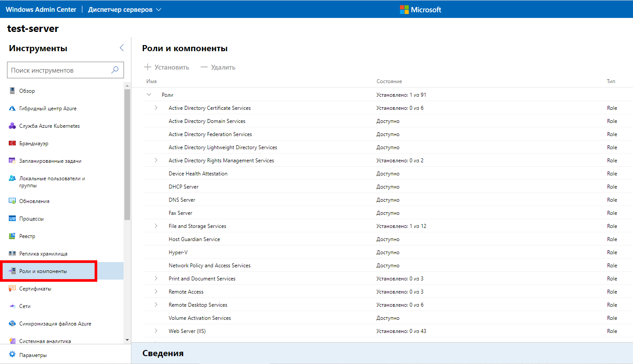The image size is (633, 364).
Task: Click the sidebar scrollbar down arrow
Action: click(x=127, y=340)
